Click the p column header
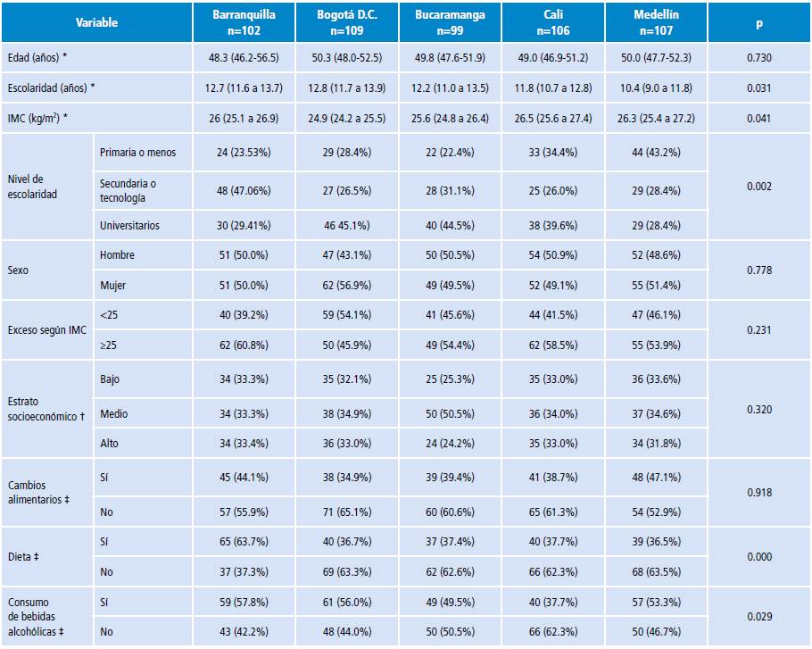The image size is (812, 649). pyautogui.click(x=758, y=22)
